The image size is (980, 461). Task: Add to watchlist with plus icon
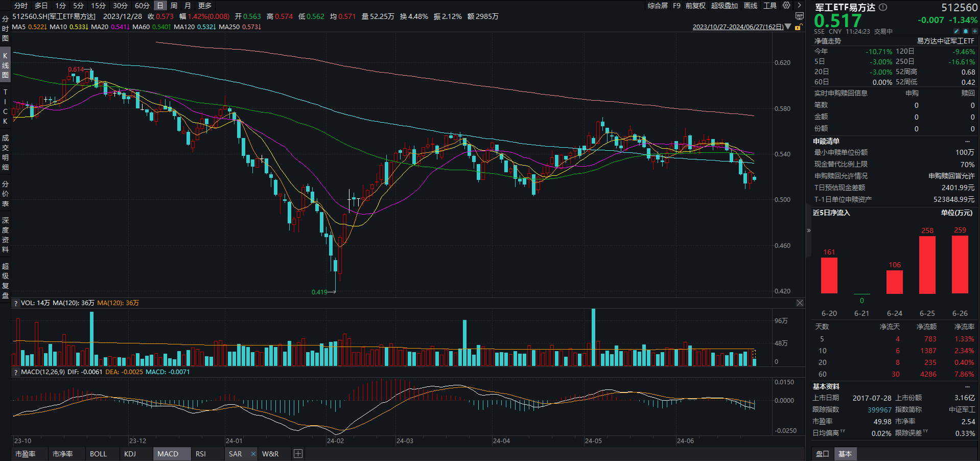[x=974, y=31]
